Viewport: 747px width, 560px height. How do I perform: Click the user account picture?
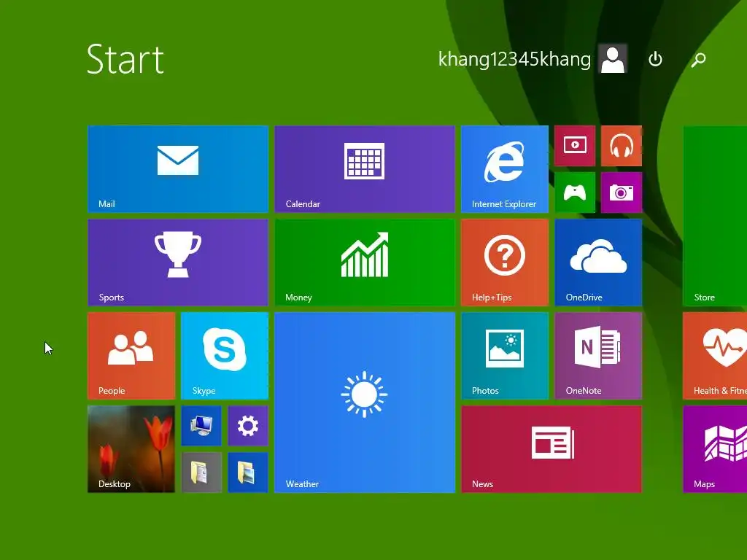(613, 59)
